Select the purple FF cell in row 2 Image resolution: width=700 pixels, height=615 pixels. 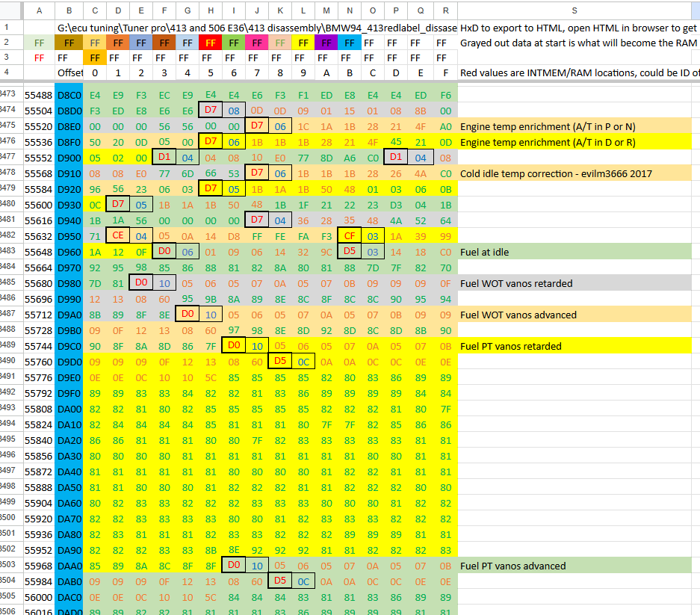pos(326,43)
